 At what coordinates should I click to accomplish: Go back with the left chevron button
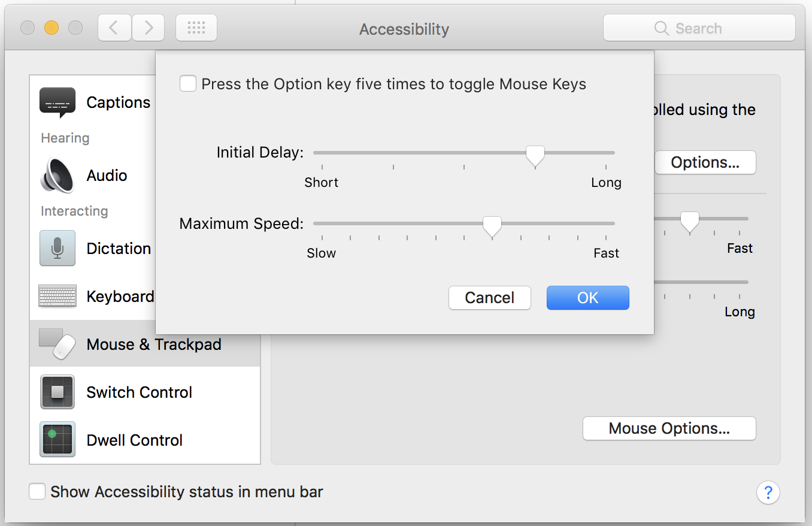(x=114, y=28)
